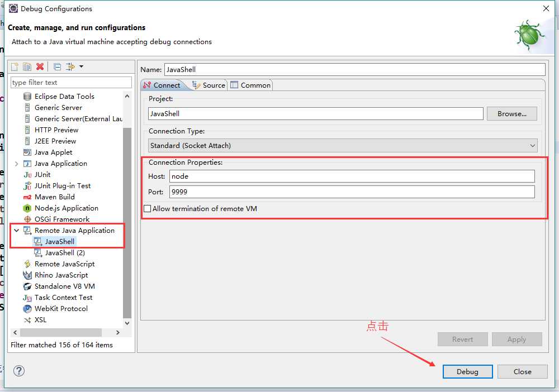
Task: Click the tree vertical scrollbar thumb
Action: click(x=127, y=223)
